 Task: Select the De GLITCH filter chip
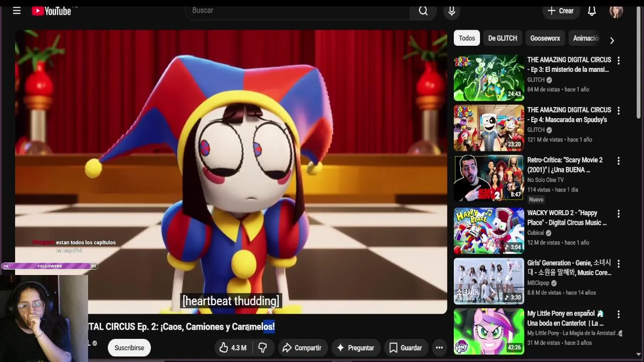click(503, 38)
